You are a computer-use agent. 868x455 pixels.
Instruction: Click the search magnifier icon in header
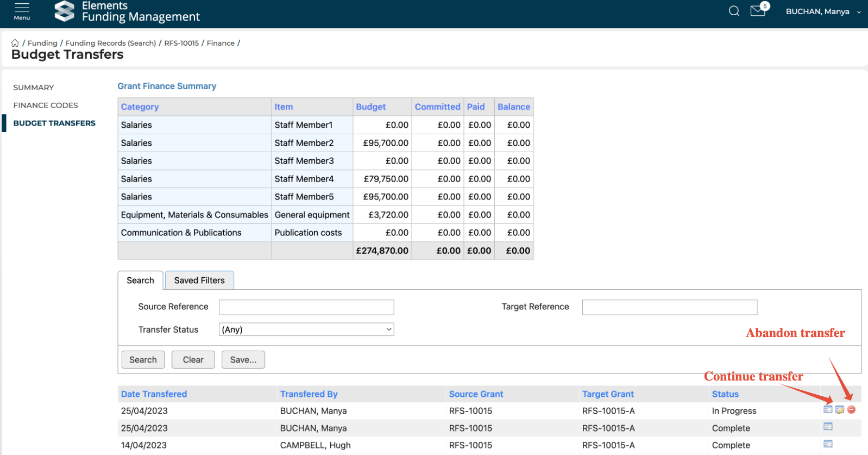point(734,11)
